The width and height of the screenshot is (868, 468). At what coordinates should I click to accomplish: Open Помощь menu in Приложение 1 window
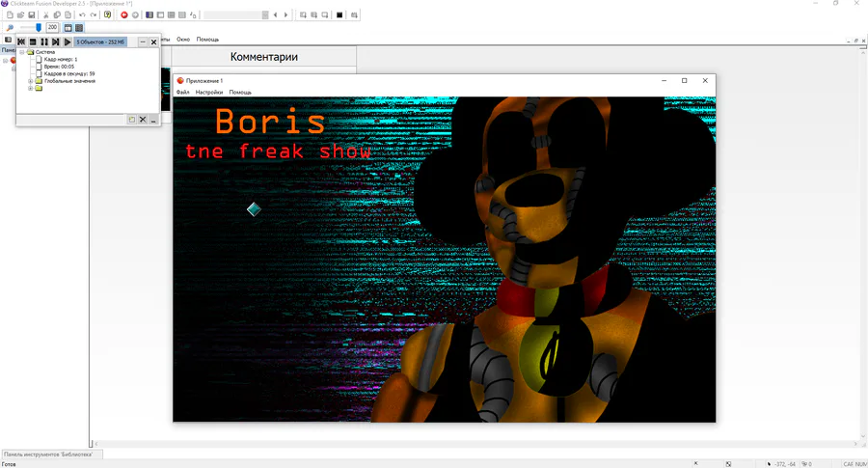click(x=240, y=93)
